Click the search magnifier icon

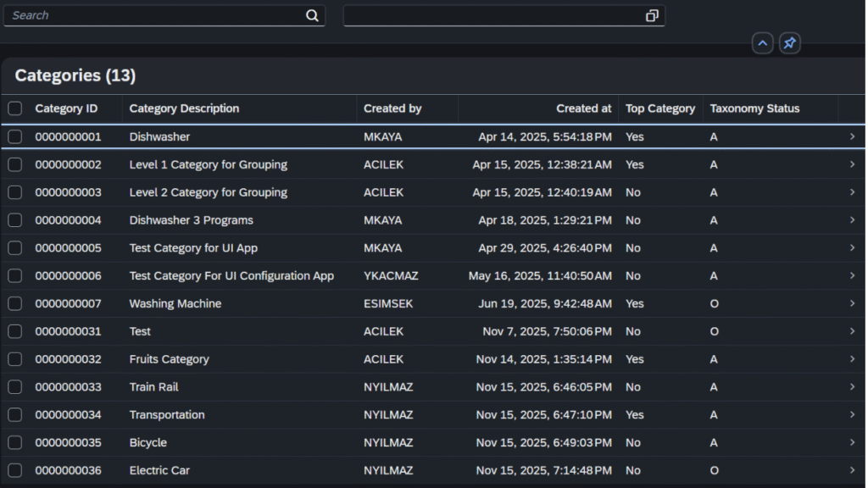[312, 15]
